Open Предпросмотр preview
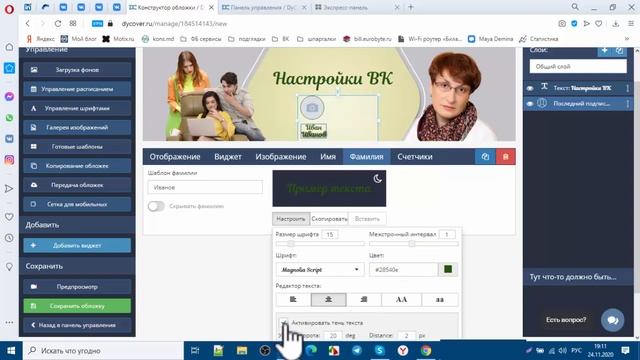The width and height of the screenshot is (640, 360). point(77,287)
